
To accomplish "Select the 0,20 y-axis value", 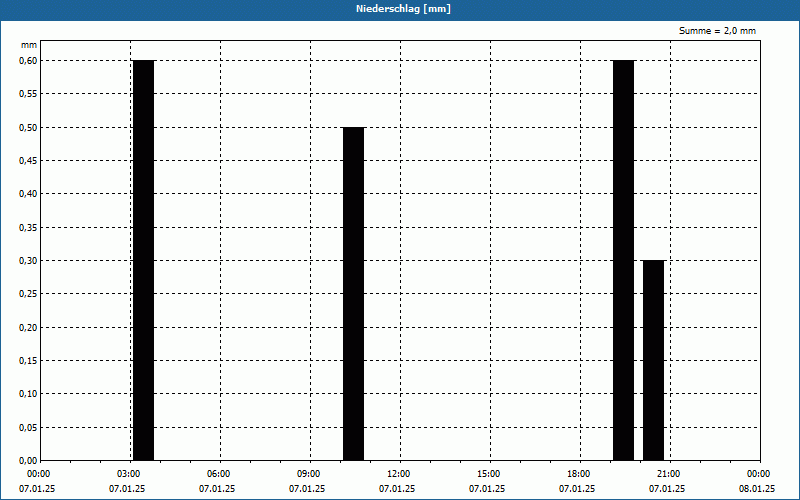I will click(28, 328).
